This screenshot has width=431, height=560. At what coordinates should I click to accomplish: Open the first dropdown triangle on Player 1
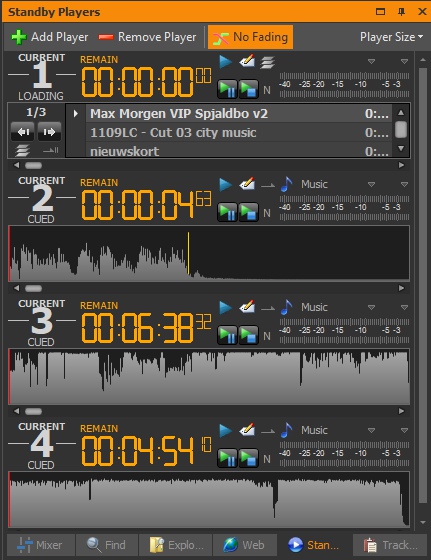pos(371,62)
